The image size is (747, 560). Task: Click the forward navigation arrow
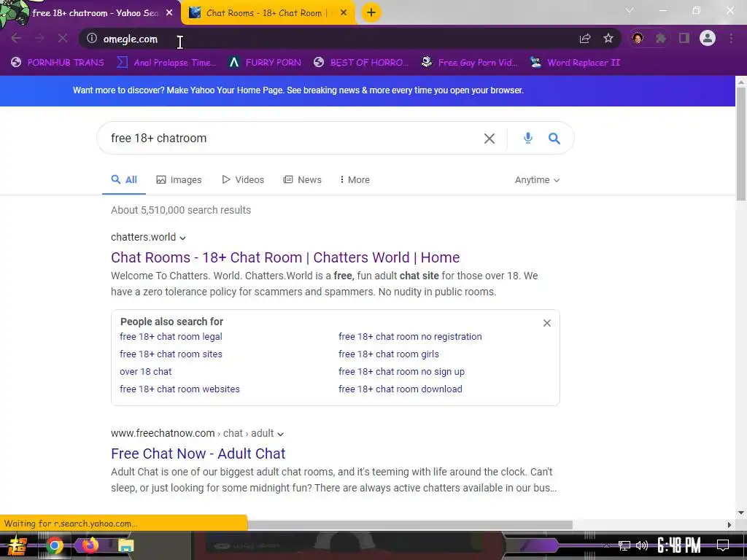pyautogui.click(x=39, y=38)
